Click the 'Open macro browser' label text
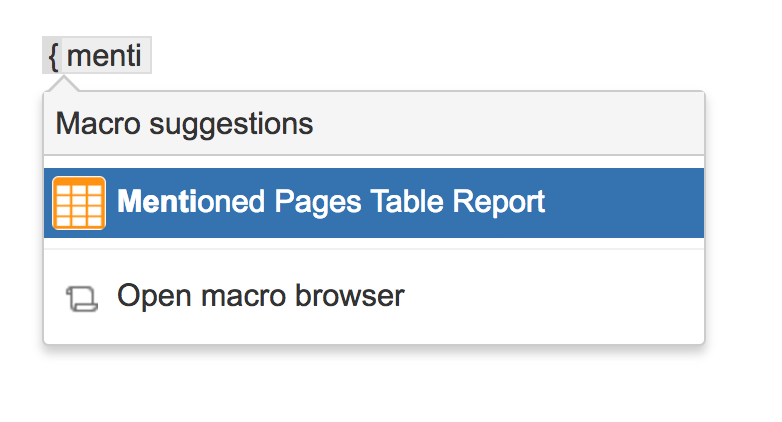782x422 pixels. (260, 296)
